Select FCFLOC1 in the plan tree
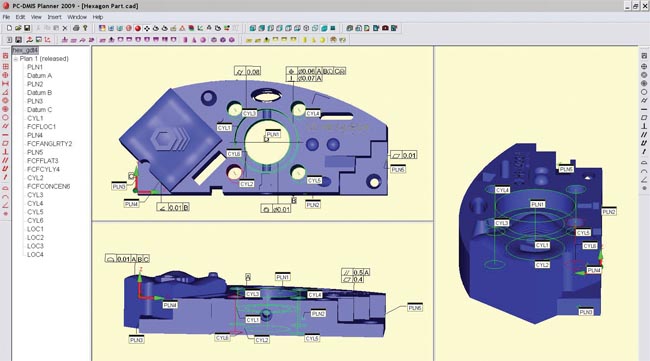The width and height of the screenshot is (650, 361). [x=41, y=127]
